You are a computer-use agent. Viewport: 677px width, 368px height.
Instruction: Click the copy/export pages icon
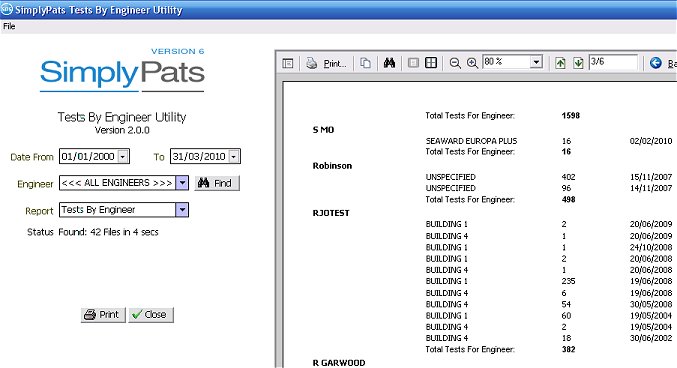[365, 63]
